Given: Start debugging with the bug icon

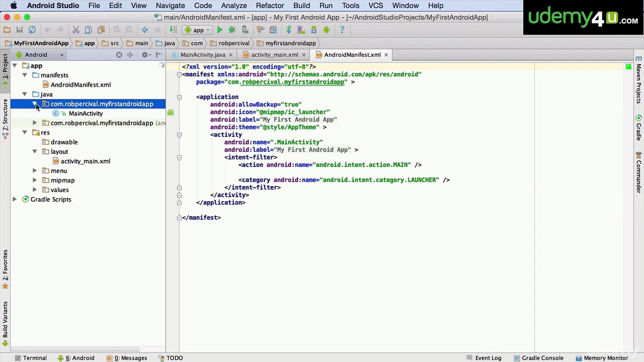Looking at the screenshot, I should 232,30.
